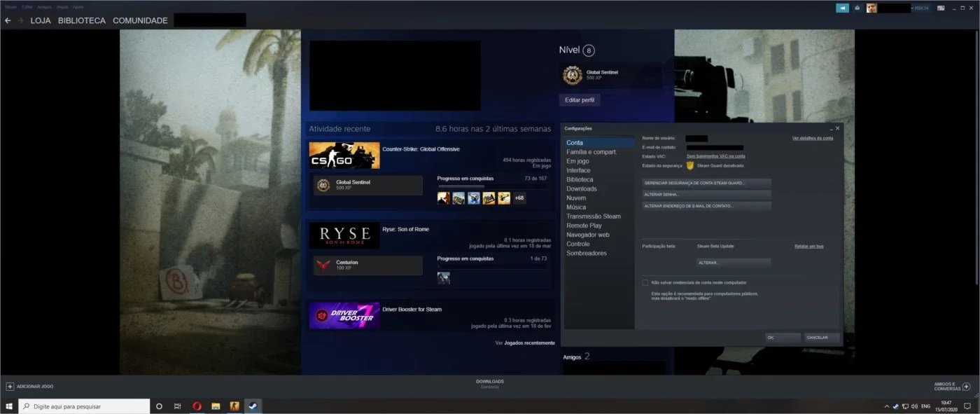Viewport: 980px width, 414px height.
Task: Click plus icon for Adicionar jogo
Action: 10,387
